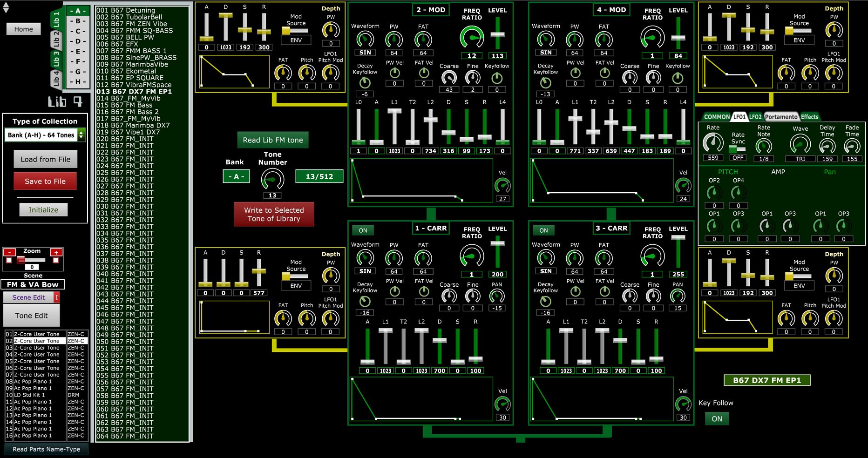Click the PAN knob in the 3 - CARR operator
This screenshot has width=868, height=458.
coord(678,296)
